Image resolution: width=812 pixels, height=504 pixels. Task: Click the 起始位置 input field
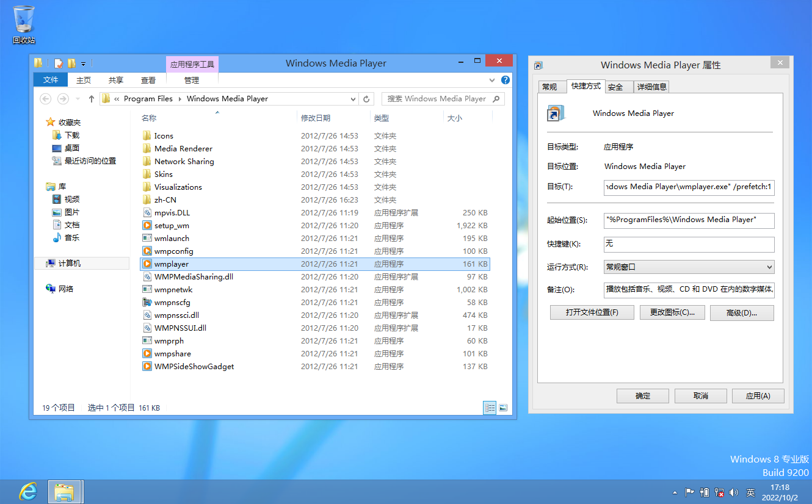[689, 220]
